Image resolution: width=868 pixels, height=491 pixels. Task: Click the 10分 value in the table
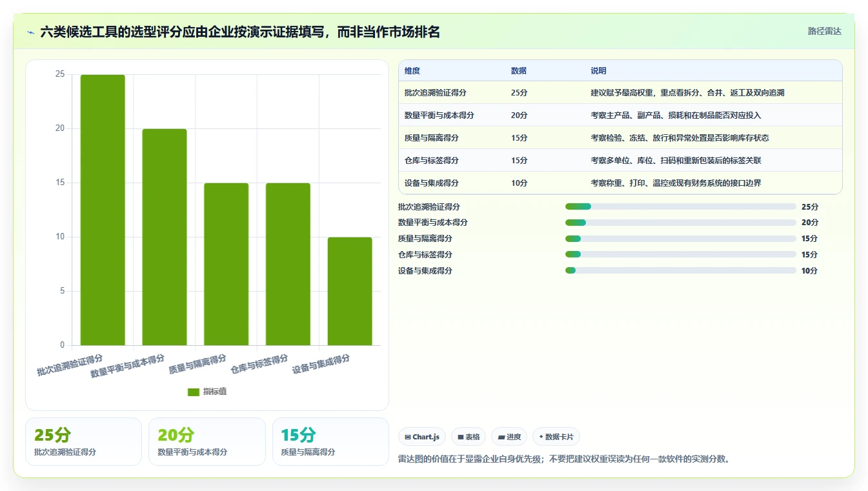click(x=520, y=183)
